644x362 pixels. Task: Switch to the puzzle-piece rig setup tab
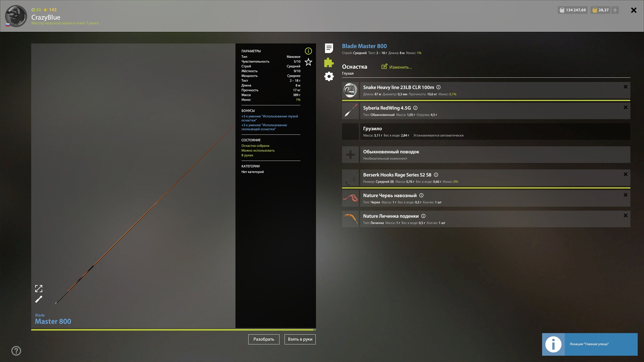click(329, 62)
